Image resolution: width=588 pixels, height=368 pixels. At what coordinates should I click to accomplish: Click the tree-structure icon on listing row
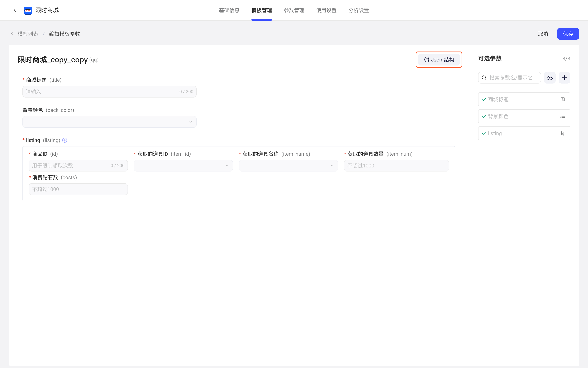click(x=562, y=133)
